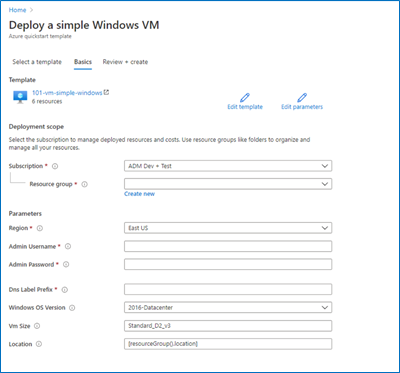Click the Create new resource group link

pyautogui.click(x=139, y=194)
